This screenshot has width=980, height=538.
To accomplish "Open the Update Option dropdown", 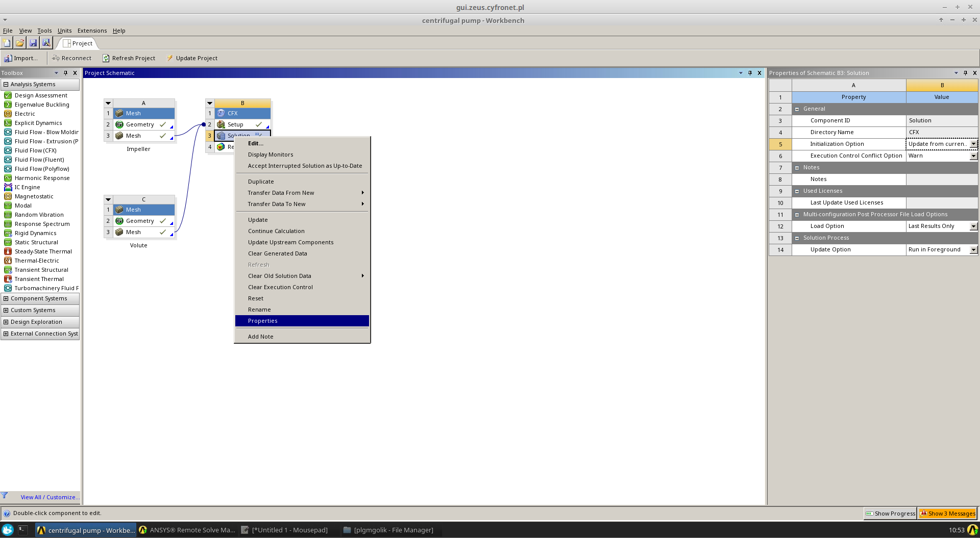I will tap(973, 250).
